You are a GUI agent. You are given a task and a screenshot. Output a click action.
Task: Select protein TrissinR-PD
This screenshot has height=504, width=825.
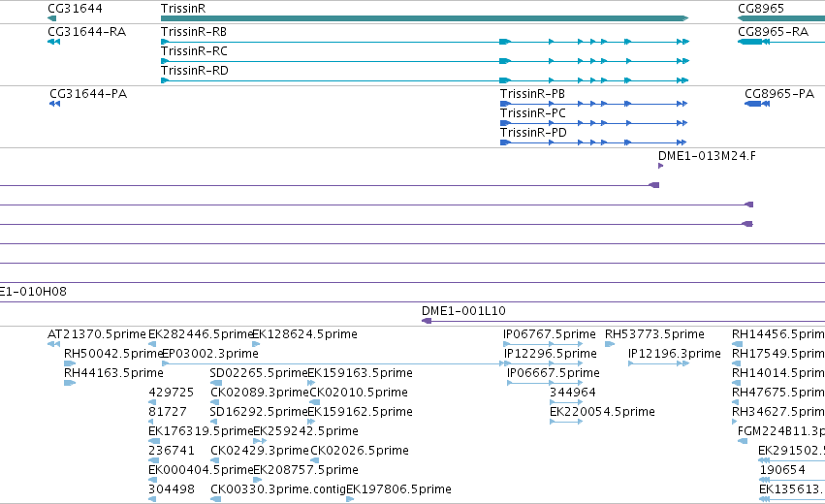[533, 133]
